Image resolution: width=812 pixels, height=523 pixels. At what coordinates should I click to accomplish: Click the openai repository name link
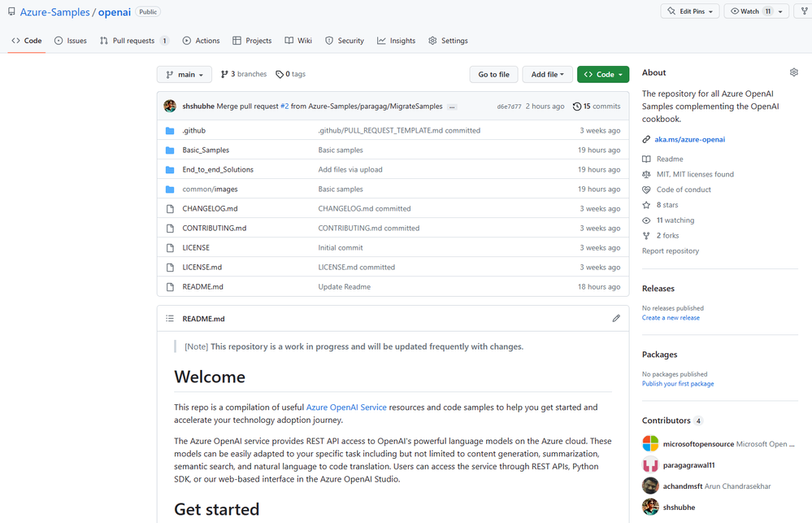click(115, 12)
